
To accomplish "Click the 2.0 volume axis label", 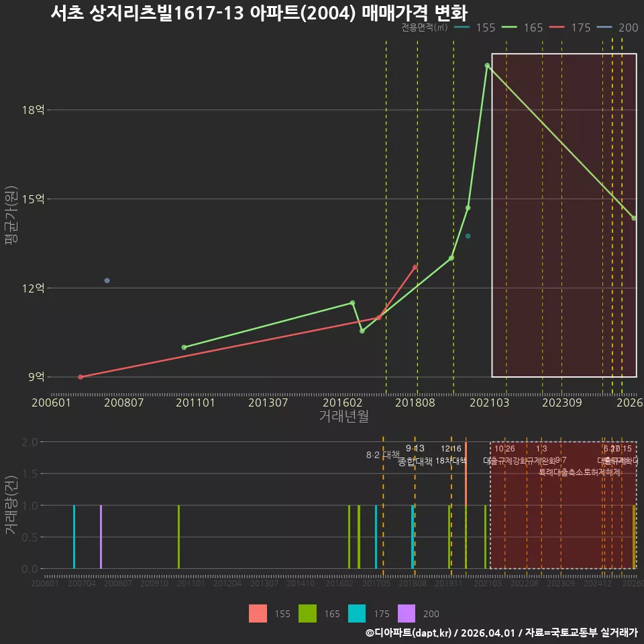I will pyautogui.click(x=30, y=442).
